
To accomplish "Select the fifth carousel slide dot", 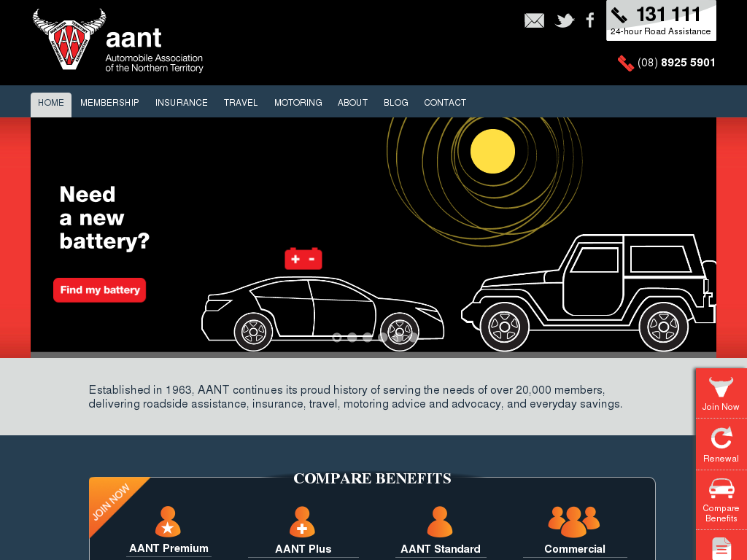I will tap(398, 338).
